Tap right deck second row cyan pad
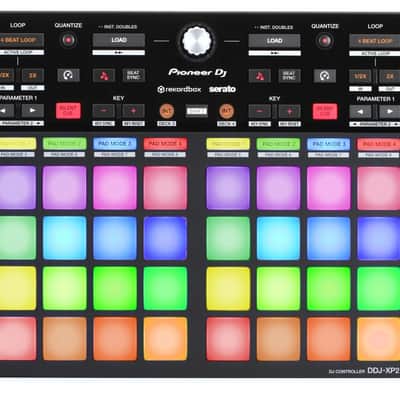The width and height of the screenshot is (400, 400). click(x=278, y=238)
